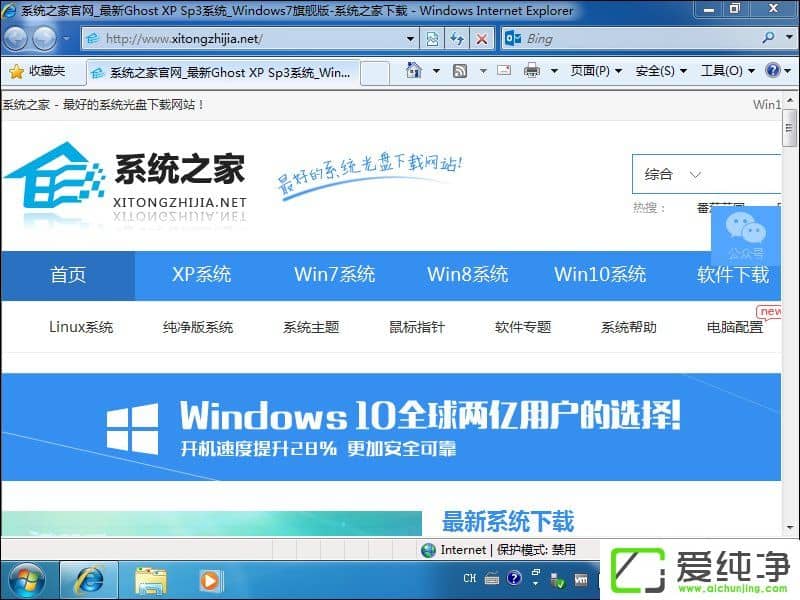Open the 工具(O) menu

(722, 70)
